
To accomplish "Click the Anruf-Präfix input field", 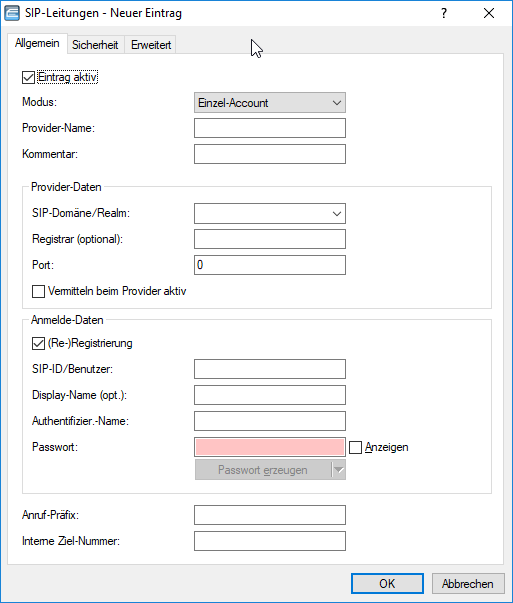I will pyautogui.click(x=270, y=515).
